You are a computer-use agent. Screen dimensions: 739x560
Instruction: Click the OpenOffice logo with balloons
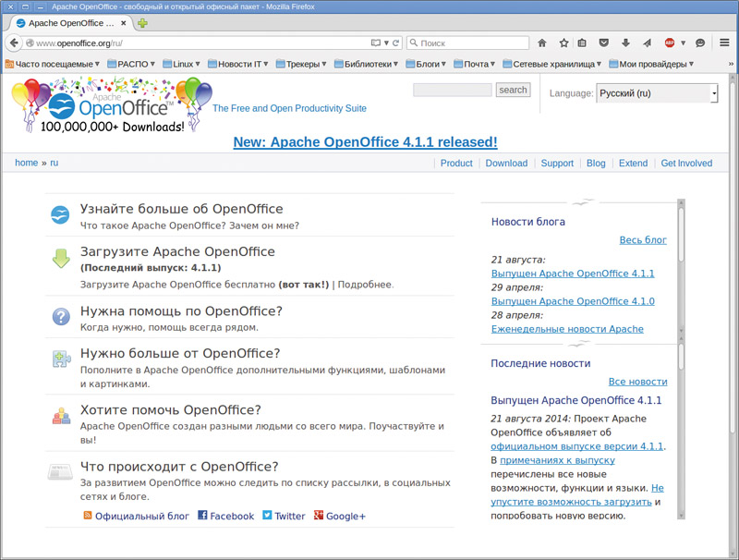pyautogui.click(x=112, y=105)
